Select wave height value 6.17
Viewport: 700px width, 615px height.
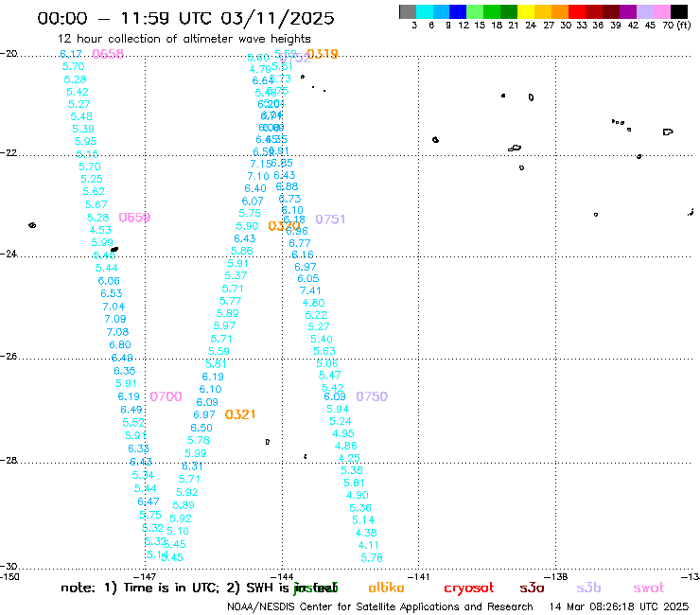coord(71,54)
